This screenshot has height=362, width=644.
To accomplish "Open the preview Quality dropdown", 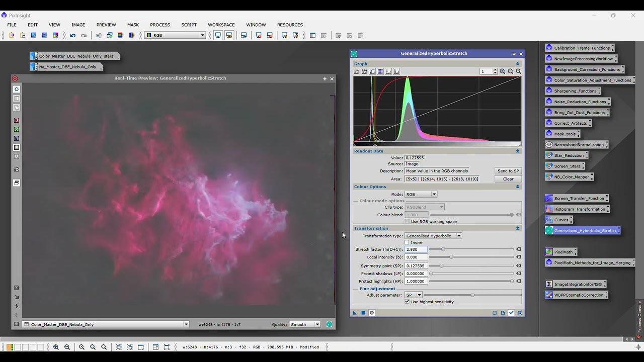I will (x=305, y=324).
